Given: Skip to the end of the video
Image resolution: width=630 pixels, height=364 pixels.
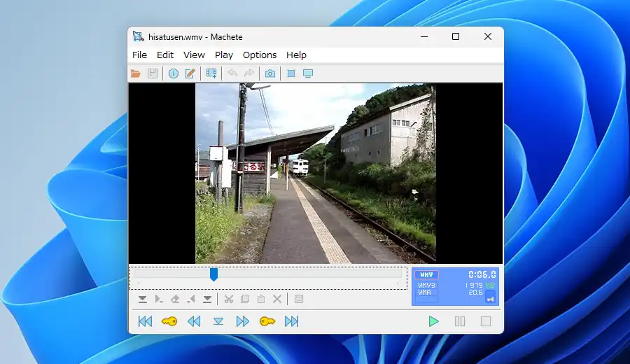Looking at the screenshot, I should pyautogui.click(x=291, y=321).
